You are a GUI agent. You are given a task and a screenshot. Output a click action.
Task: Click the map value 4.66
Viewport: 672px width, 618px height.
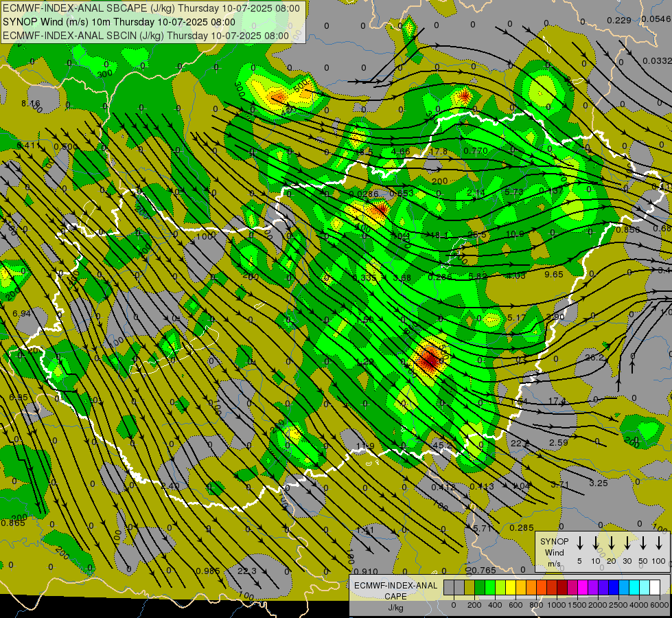point(401,151)
